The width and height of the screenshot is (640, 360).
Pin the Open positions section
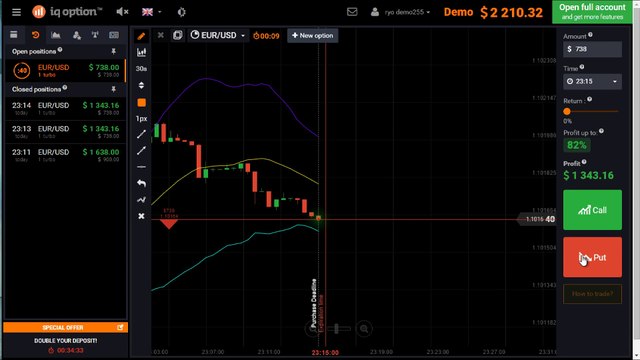pyautogui.click(x=113, y=51)
